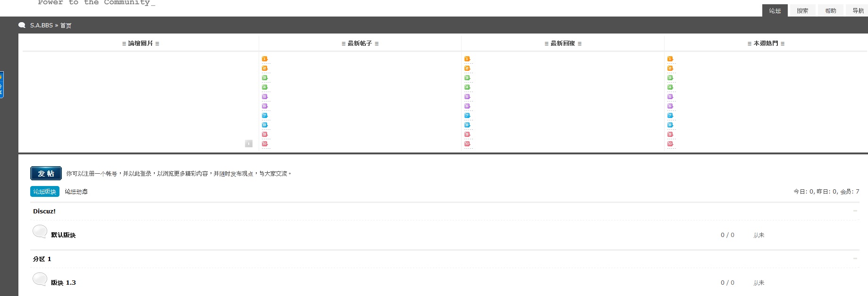Screen dimensions: 868x296
Task: Click the 版块 1.3 forum bubble icon
Action: tap(40, 279)
